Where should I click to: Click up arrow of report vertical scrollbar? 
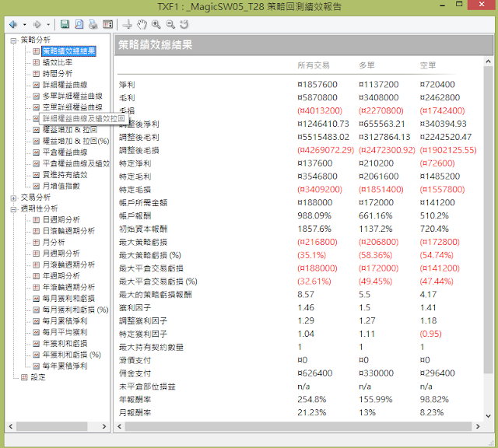pyautogui.click(x=488, y=61)
